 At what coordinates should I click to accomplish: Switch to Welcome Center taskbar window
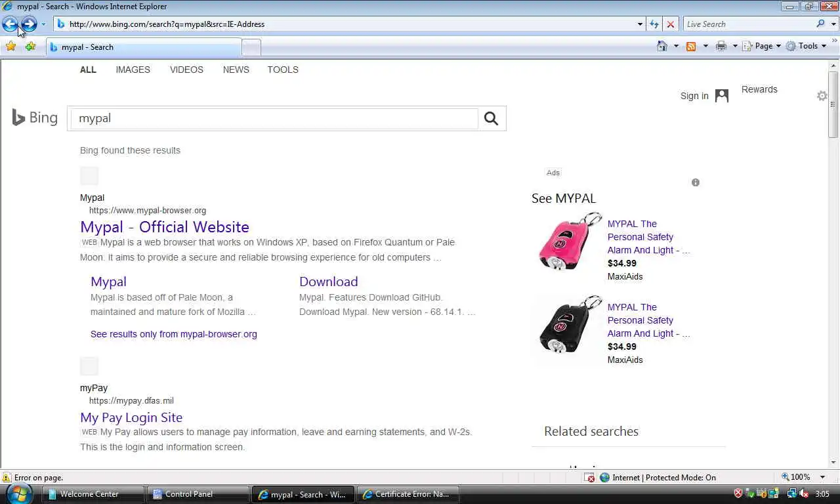pyautogui.click(x=94, y=494)
